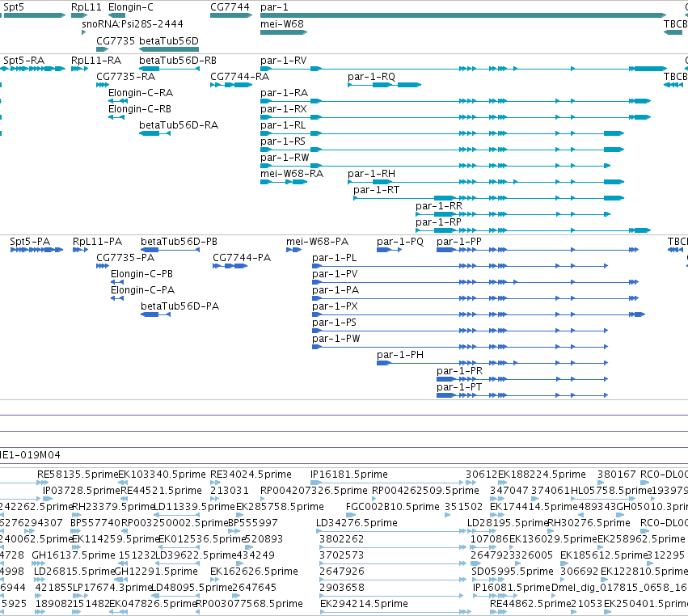Click the par-1-RA transcript label

pyautogui.click(x=284, y=93)
